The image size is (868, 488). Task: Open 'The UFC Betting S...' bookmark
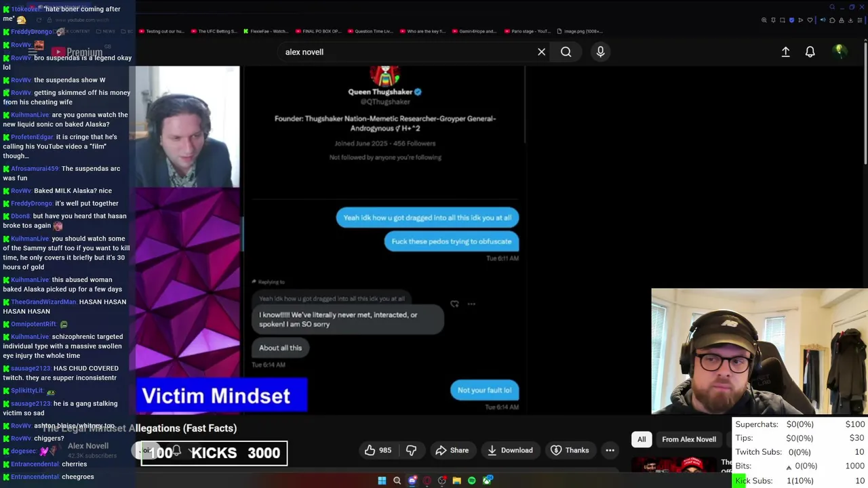point(214,31)
